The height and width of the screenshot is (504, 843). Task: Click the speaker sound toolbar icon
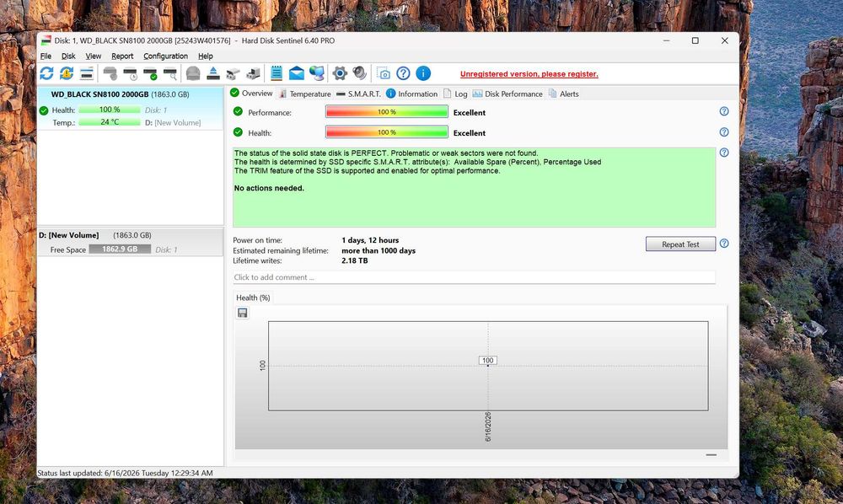click(360, 73)
